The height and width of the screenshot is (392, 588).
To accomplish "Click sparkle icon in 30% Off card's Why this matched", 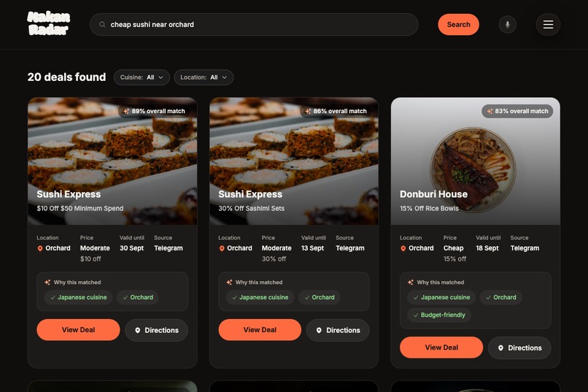I will pos(229,282).
